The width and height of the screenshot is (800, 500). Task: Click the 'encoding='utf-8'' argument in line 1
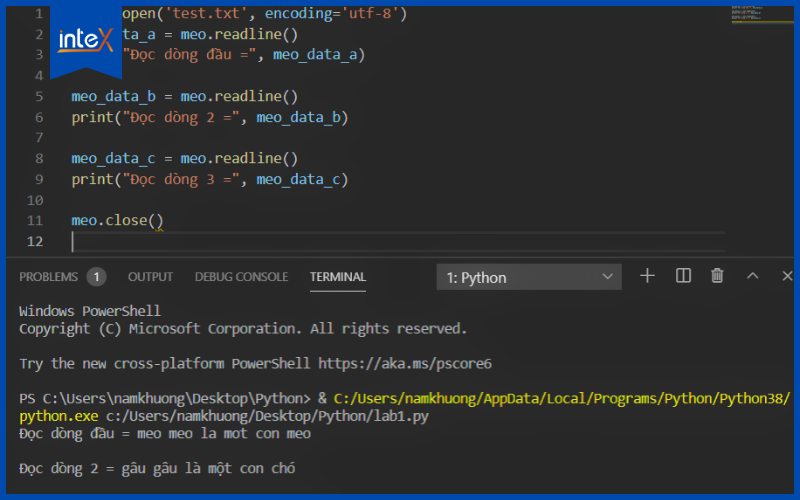point(331,13)
